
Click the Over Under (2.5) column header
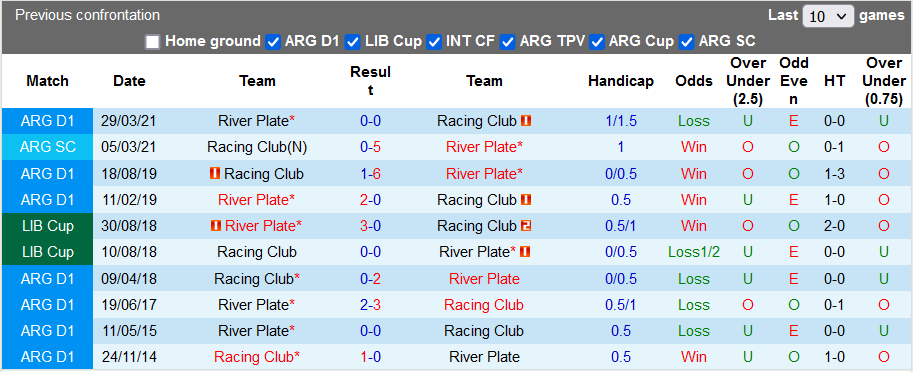click(748, 81)
